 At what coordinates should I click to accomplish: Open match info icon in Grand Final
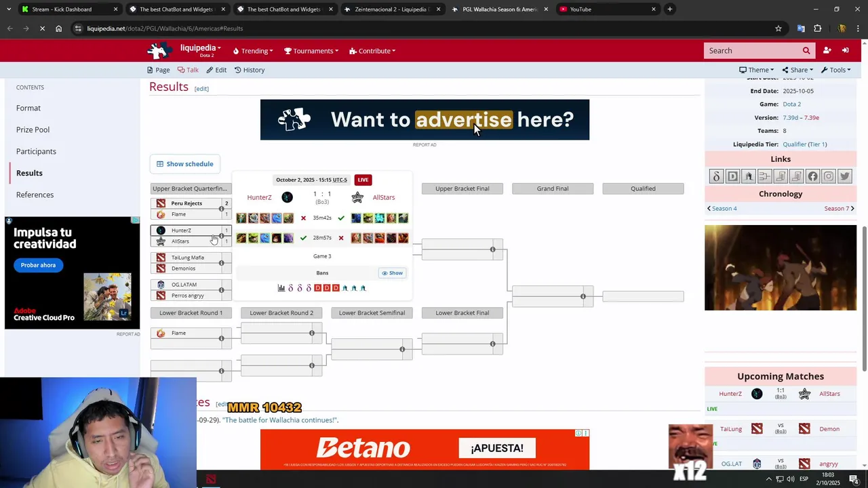click(583, 296)
